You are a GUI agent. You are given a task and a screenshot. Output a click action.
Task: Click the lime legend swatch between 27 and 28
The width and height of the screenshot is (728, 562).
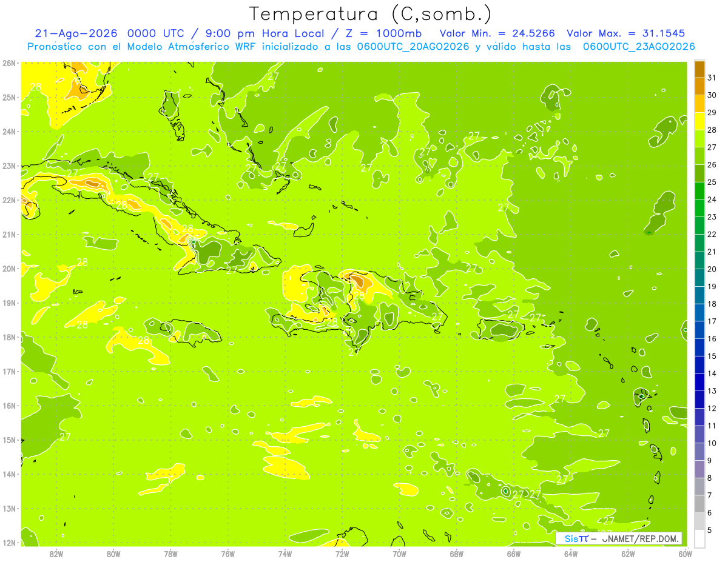tap(699, 138)
